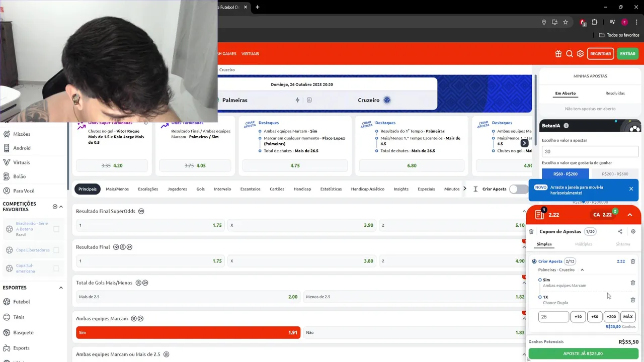The height and width of the screenshot is (362, 644).
Task: Add a favorite competition with the plus icon
Action: 55,207
